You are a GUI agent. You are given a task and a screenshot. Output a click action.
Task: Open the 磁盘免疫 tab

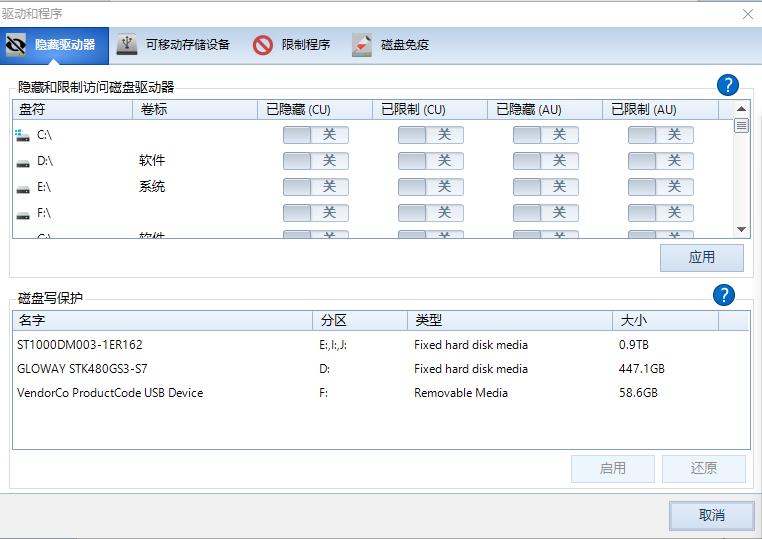click(391, 45)
